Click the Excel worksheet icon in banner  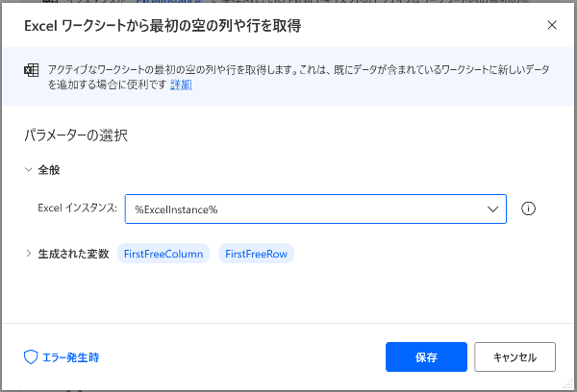point(32,70)
